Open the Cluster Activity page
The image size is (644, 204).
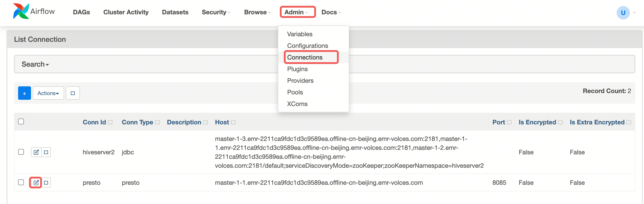click(126, 12)
